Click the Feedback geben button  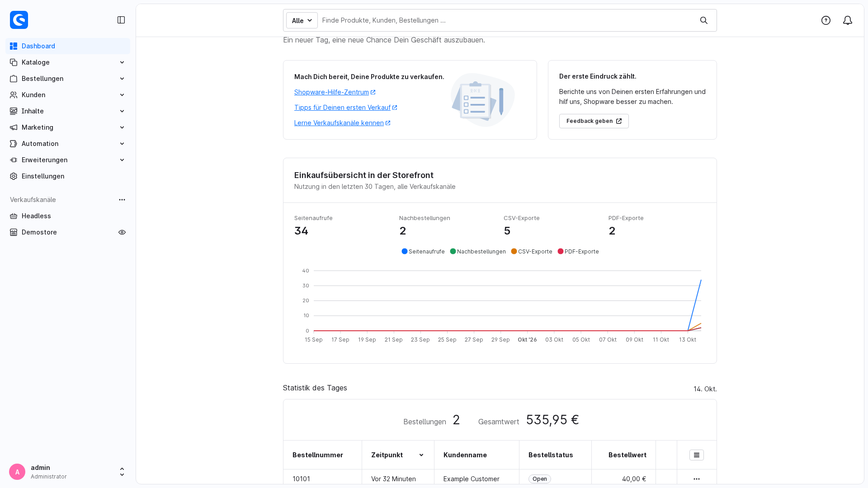tap(594, 121)
